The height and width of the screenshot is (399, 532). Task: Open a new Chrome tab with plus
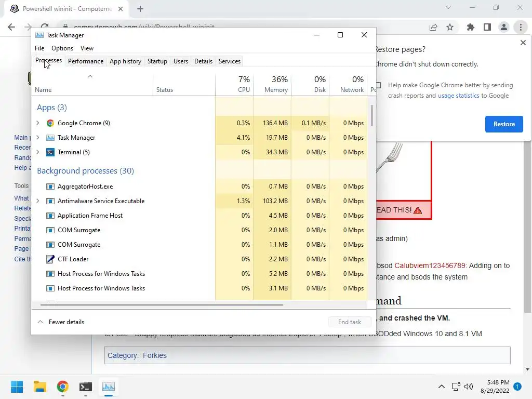[x=140, y=9]
